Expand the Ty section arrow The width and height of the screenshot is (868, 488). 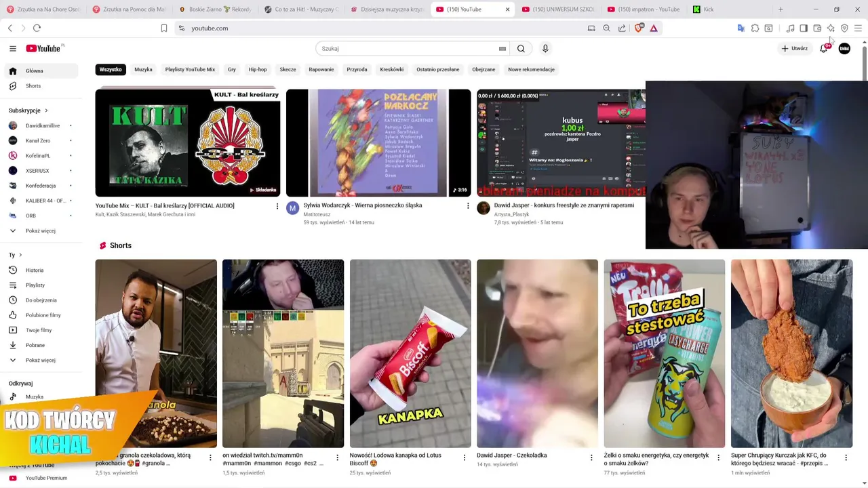pos(20,255)
